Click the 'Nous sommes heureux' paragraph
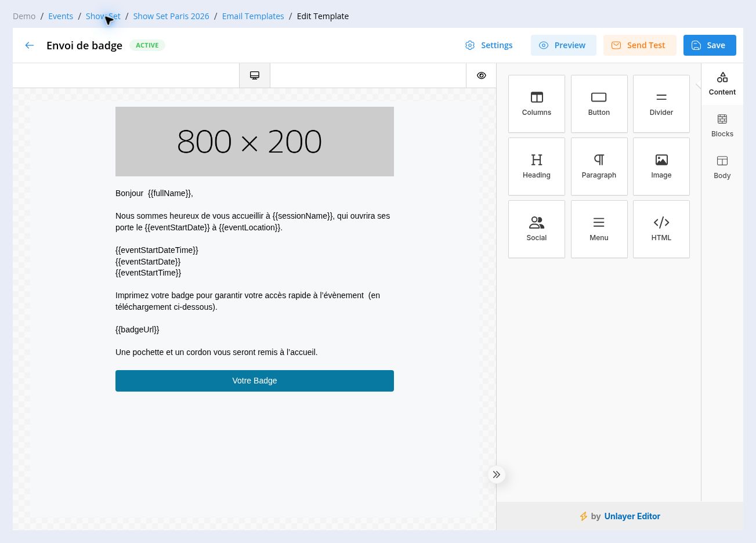This screenshot has width=756, height=543. (x=253, y=222)
